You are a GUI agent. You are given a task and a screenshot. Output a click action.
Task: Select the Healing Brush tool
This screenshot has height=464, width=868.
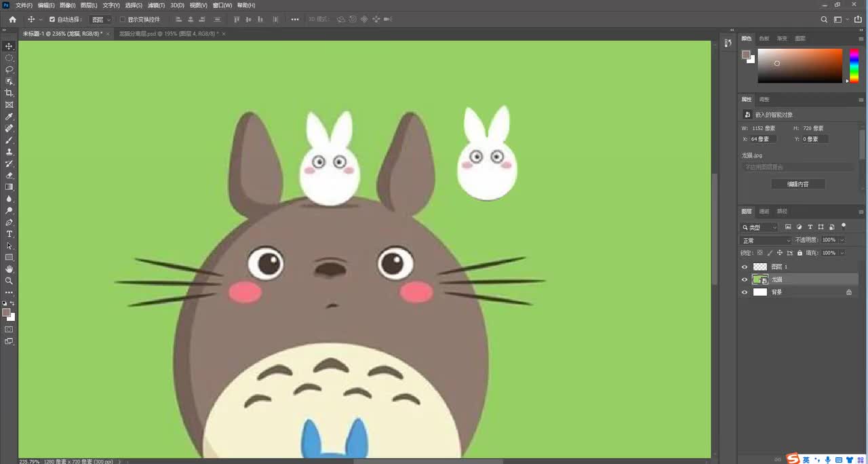point(9,128)
